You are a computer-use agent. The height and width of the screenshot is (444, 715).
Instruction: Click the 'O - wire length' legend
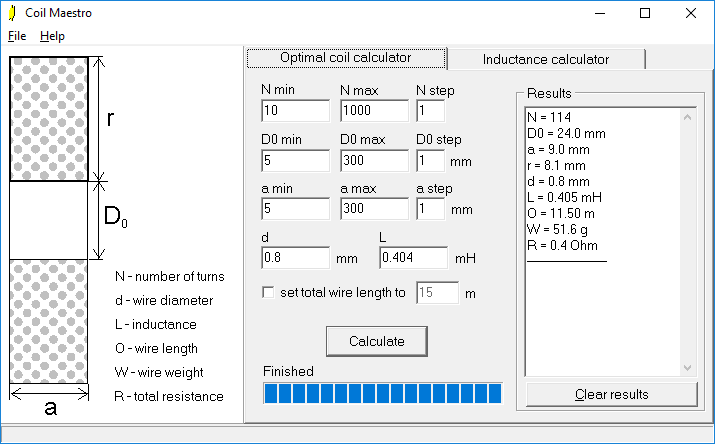(x=156, y=349)
